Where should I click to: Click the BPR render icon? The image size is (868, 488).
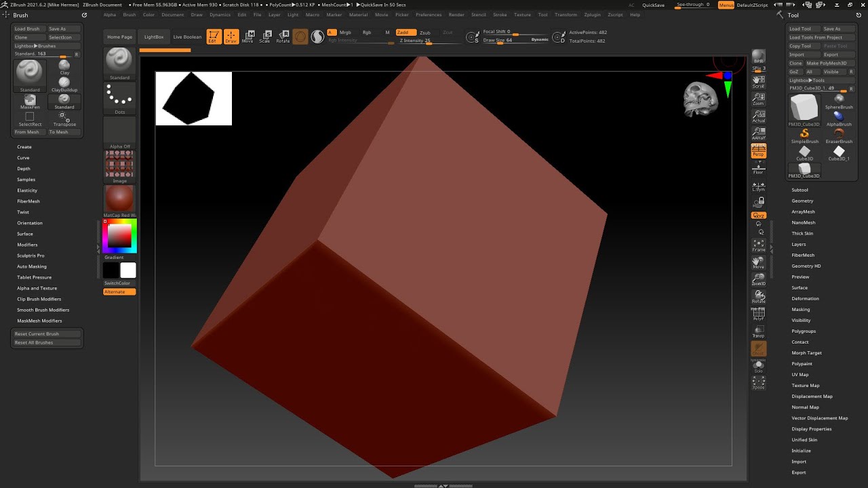pos(759,58)
